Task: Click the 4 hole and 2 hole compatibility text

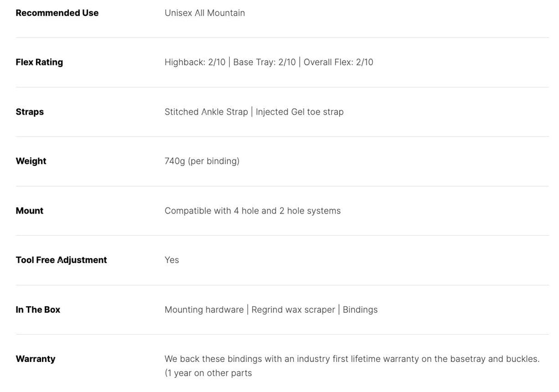Action: click(x=252, y=210)
